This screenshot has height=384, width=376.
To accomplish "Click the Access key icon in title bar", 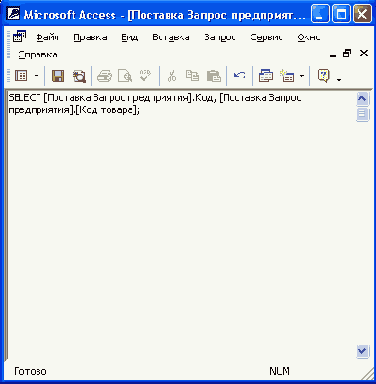I will 13,14.
